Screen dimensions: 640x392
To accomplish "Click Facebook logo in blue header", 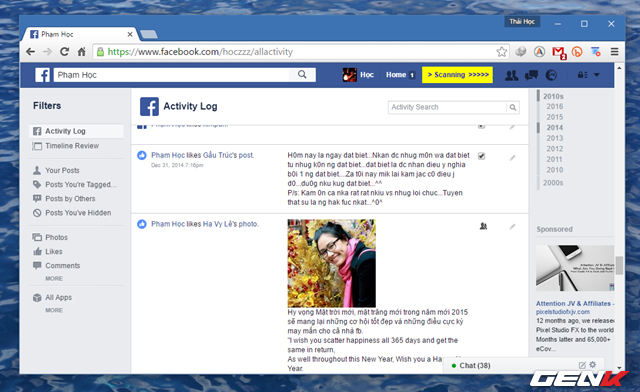I will pyautogui.click(x=42, y=75).
